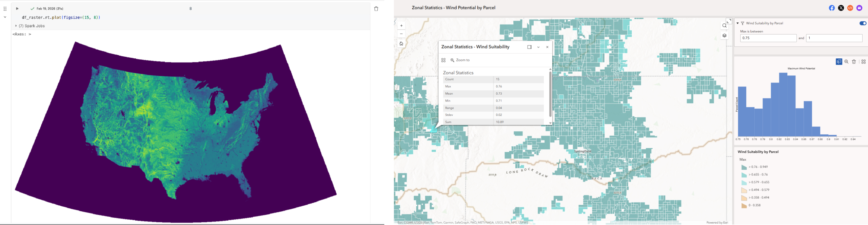868x225 pixels.
Task: Dock the Zonal Statistics popup
Action: (x=529, y=47)
